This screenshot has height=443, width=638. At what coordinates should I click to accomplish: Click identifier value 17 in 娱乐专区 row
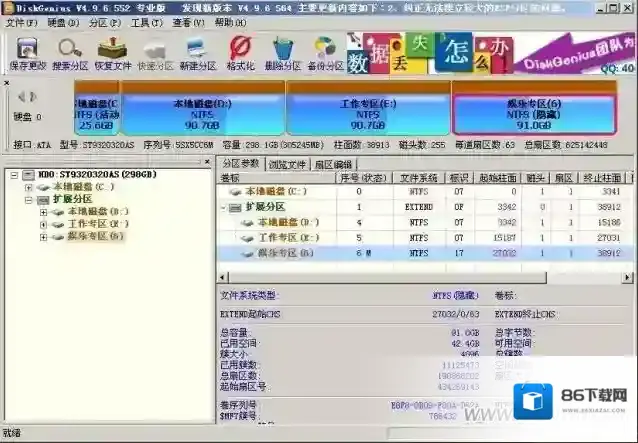pos(459,253)
